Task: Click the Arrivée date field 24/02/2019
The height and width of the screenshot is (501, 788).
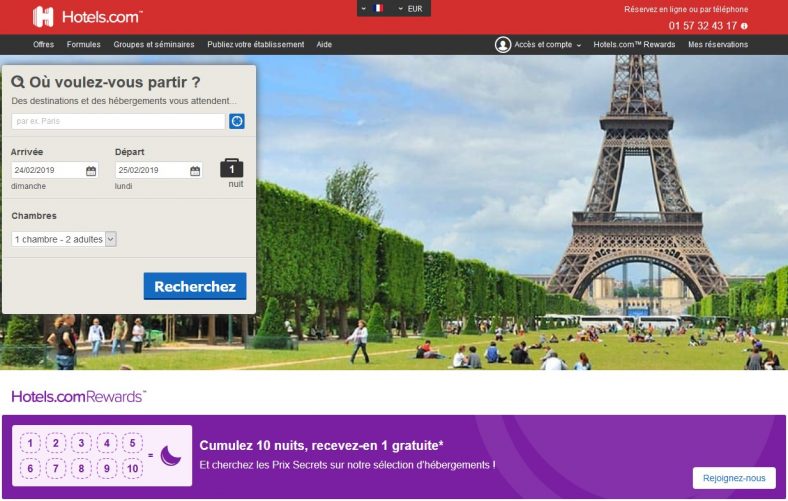Action: (55, 170)
